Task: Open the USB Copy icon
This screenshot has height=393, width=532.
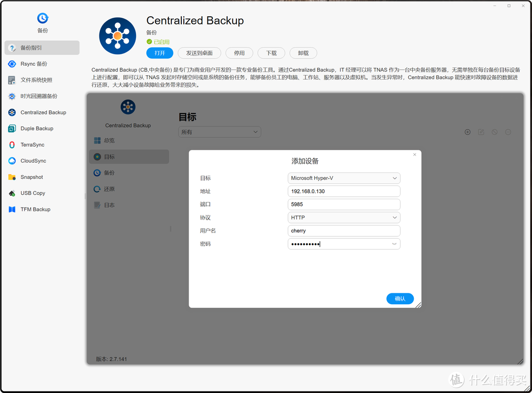Action: pos(12,193)
